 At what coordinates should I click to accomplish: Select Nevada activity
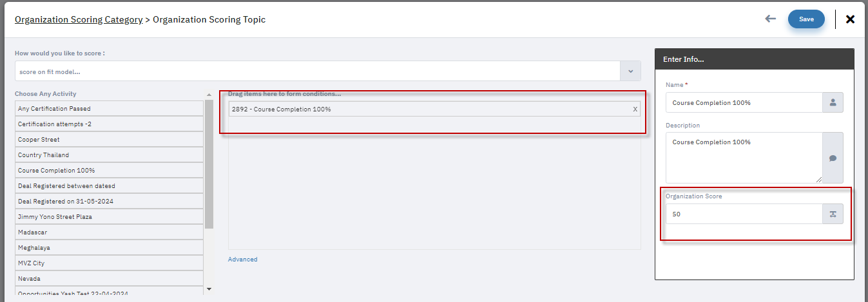tap(109, 278)
